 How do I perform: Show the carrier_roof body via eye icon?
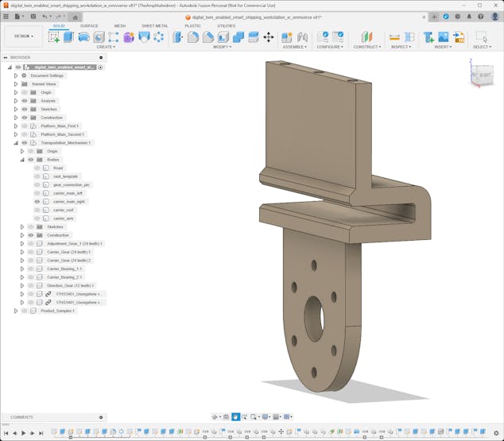(x=37, y=210)
